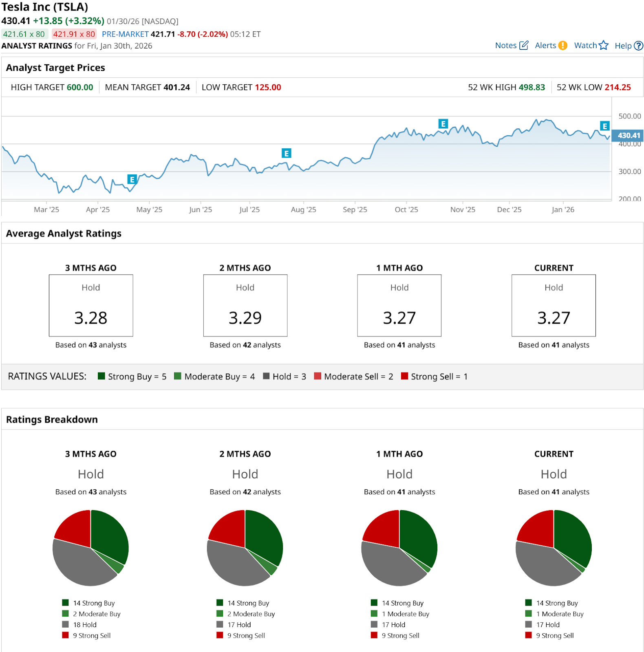
Task: Click the 500.00 price axis label
Action: click(630, 116)
